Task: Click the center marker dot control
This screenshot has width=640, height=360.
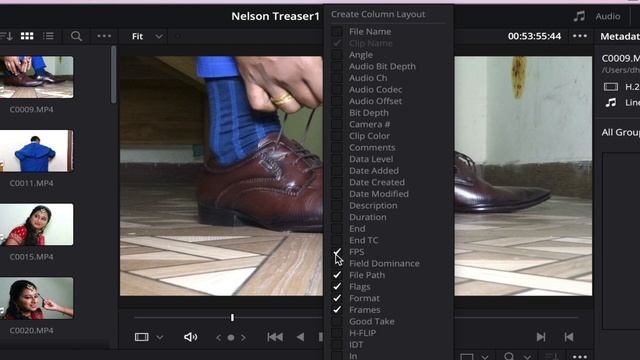Action: (231, 338)
